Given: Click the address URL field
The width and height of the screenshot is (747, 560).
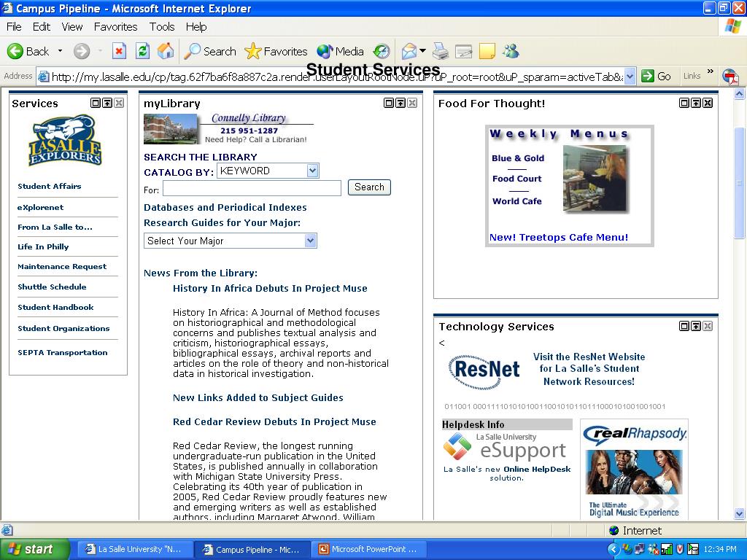Looking at the screenshot, I should 337,77.
